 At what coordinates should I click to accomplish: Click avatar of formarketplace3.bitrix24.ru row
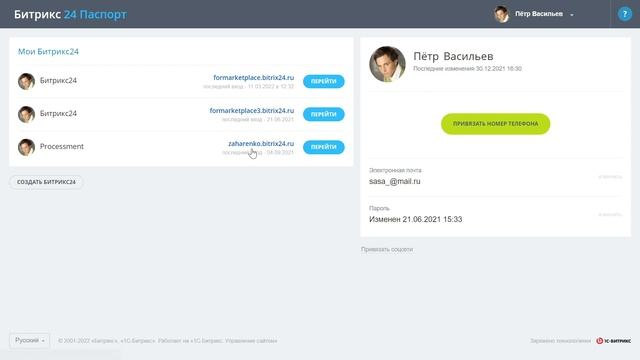tap(26, 114)
